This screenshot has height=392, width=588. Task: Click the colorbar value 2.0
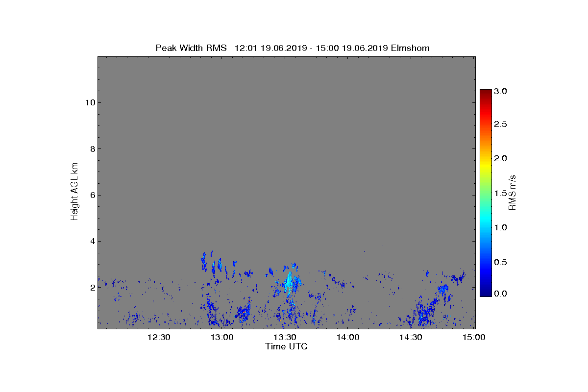tap(501, 158)
